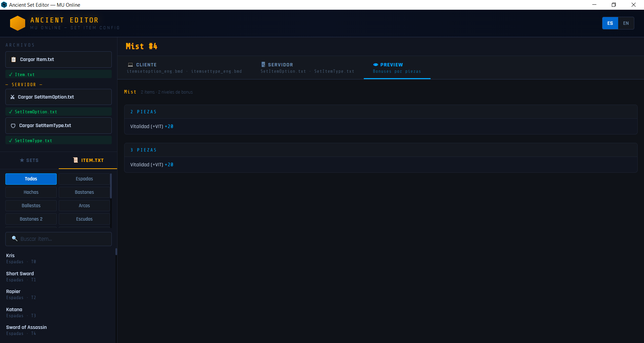
Task: Click the Cargar SetItemType.txt button
Action: coord(58,126)
